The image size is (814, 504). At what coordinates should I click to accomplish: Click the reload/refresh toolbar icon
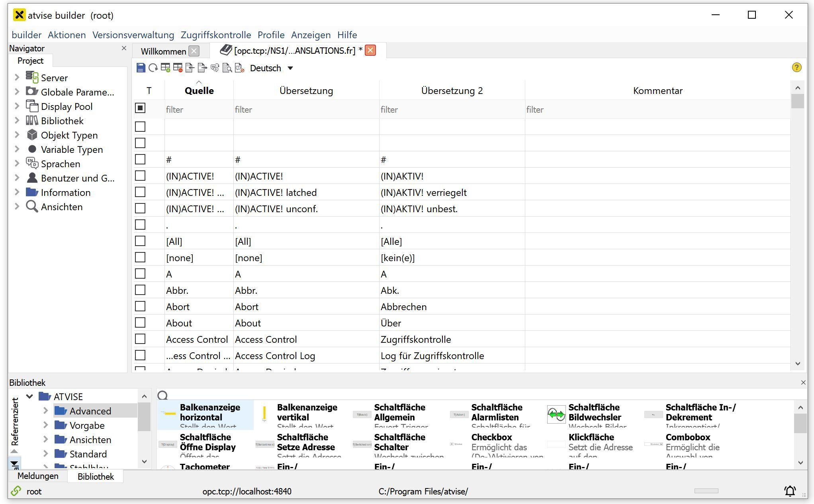click(153, 68)
